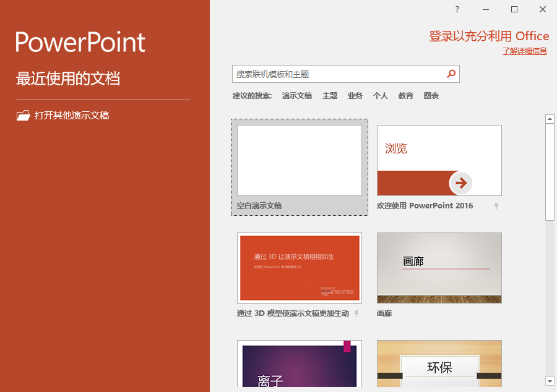Click the folder icon beside 打开其他演示文稿

23,115
